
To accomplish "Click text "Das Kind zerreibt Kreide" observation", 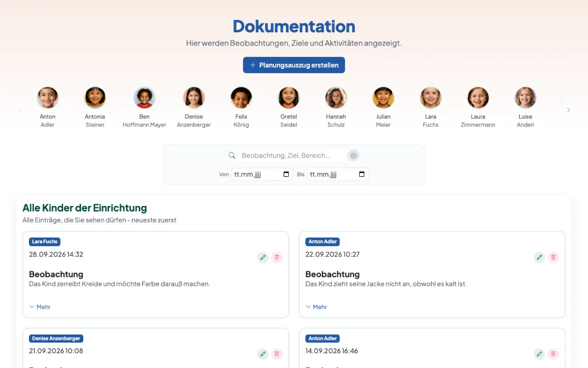I will pyautogui.click(x=120, y=284).
